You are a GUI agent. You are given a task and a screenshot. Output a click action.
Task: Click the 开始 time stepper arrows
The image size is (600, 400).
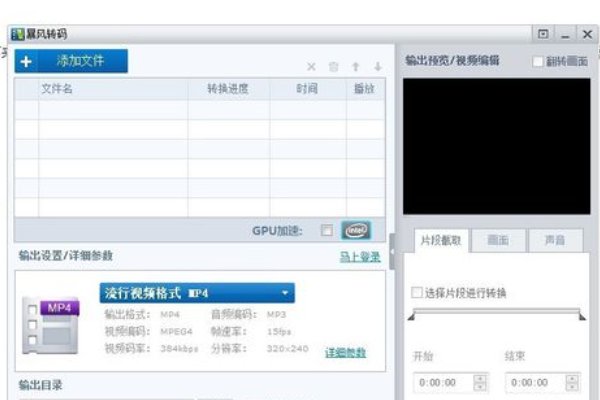coord(480,383)
